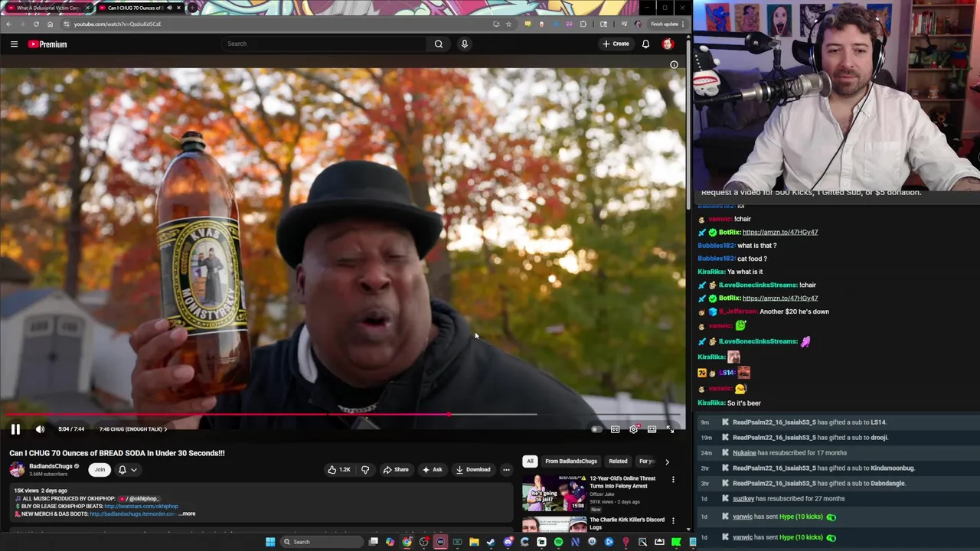Start voice search with microphone icon
980x551 pixels.
point(464,44)
